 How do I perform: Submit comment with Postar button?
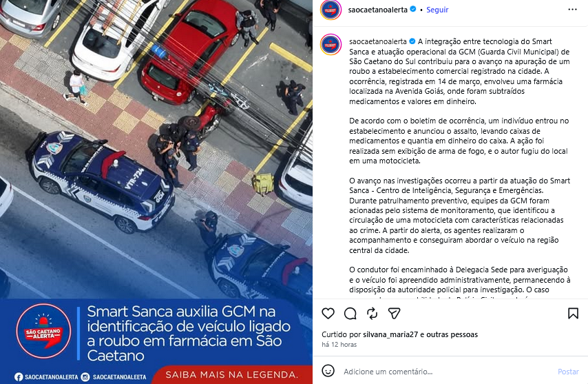568,372
